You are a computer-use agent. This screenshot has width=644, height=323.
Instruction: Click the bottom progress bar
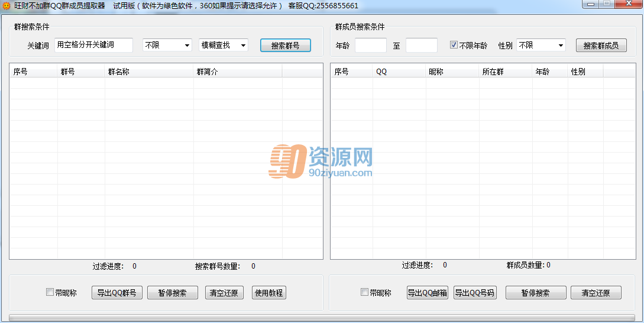tap(322, 318)
